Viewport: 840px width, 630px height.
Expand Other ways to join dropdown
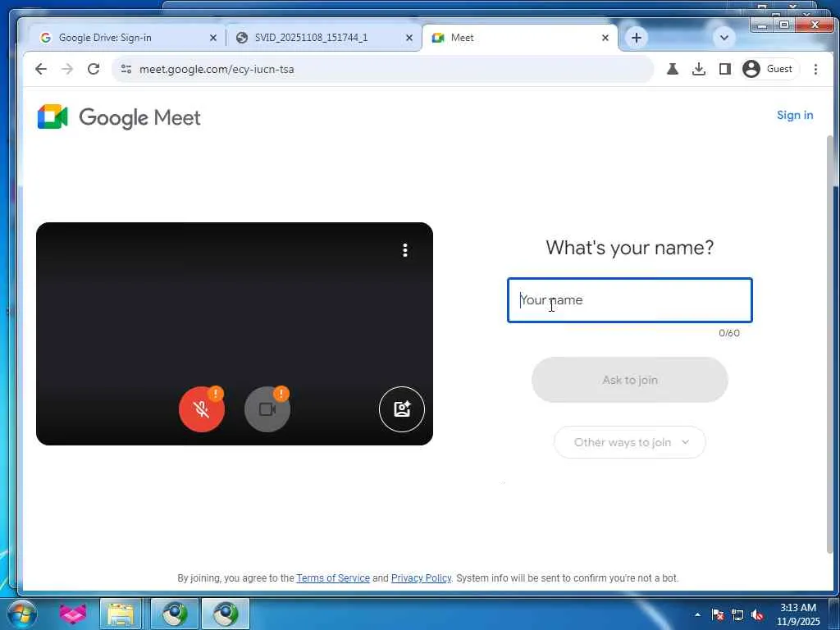point(630,442)
